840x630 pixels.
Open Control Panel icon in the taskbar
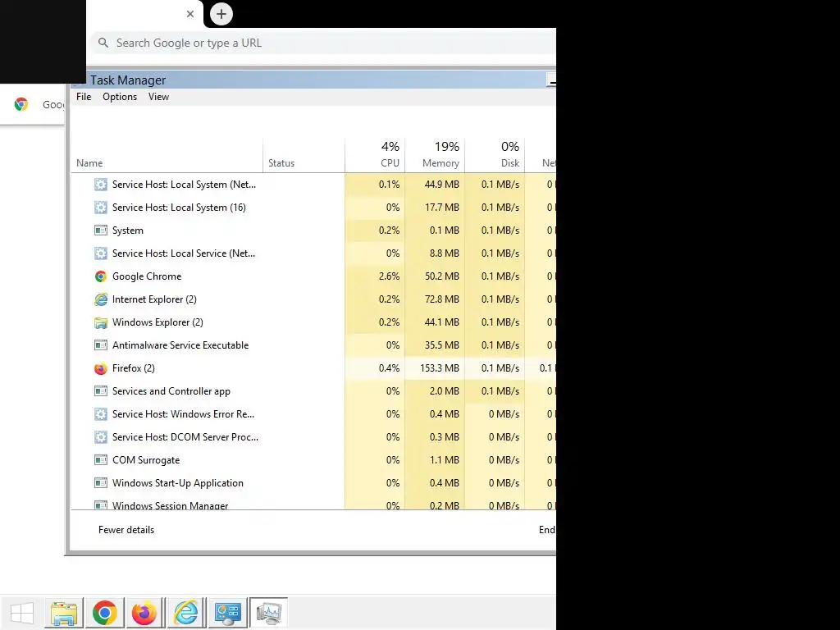227,612
